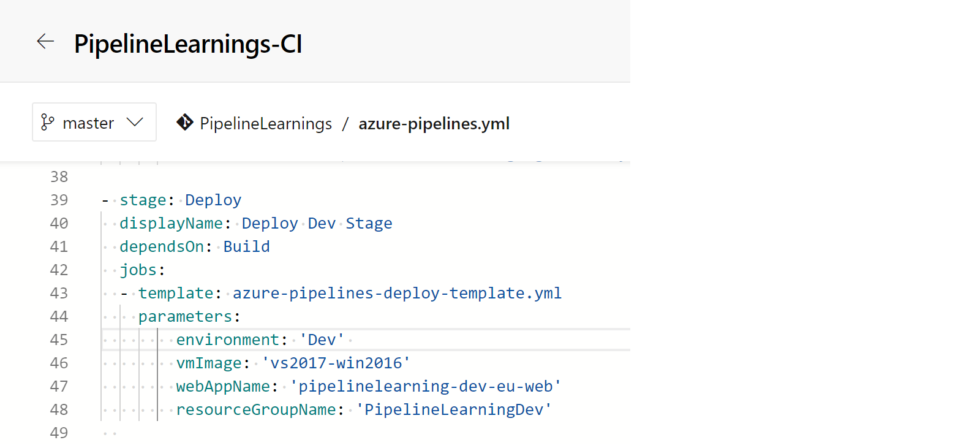
Task: Click the git repository diamond icon
Action: (x=184, y=123)
